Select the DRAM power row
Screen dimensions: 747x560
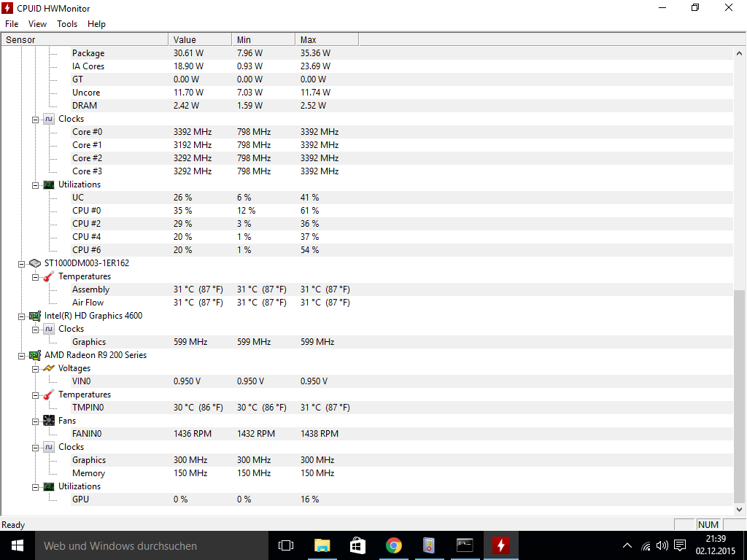coord(402,106)
